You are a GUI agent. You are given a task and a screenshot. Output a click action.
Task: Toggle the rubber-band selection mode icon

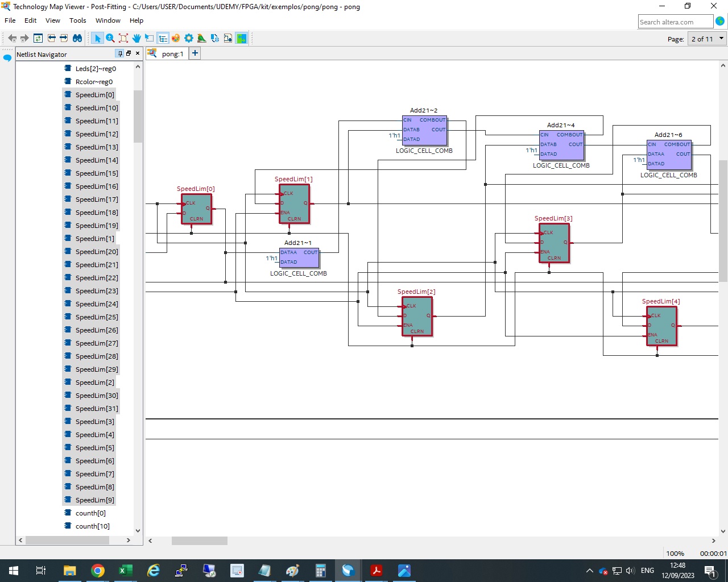[x=149, y=38]
